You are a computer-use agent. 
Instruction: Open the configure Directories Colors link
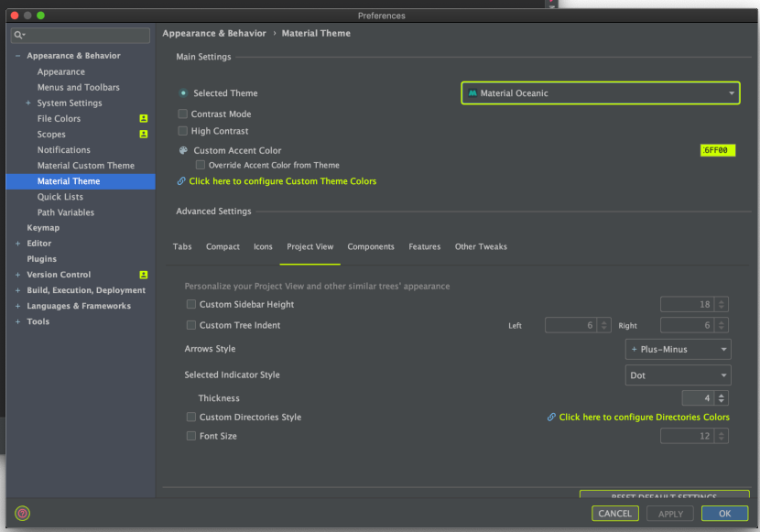(644, 418)
